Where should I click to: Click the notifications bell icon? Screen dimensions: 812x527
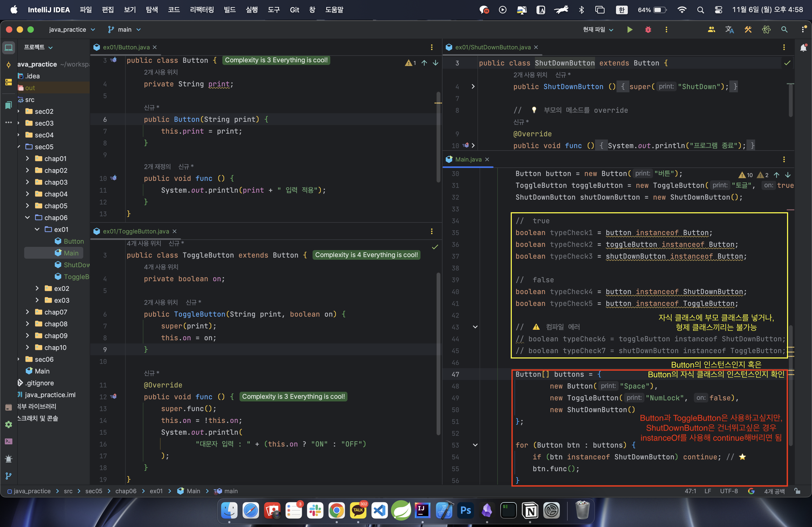tap(803, 47)
